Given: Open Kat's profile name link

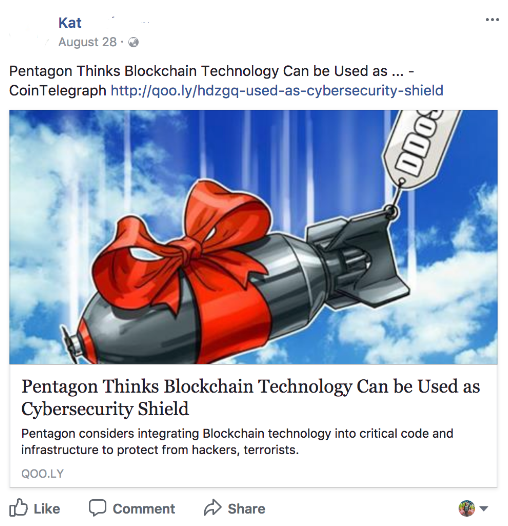Looking at the screenshot, I should point(70,23).
